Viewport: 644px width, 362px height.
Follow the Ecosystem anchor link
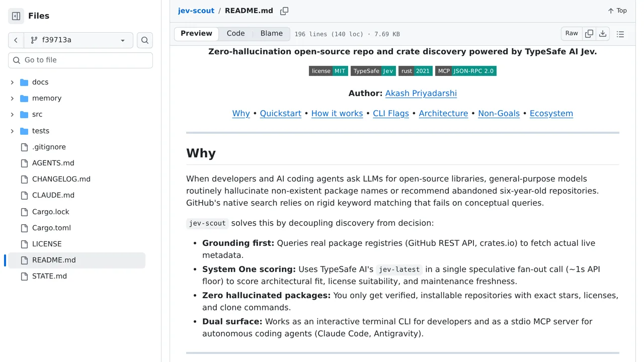pyautogui.click(x=551, y=113)
